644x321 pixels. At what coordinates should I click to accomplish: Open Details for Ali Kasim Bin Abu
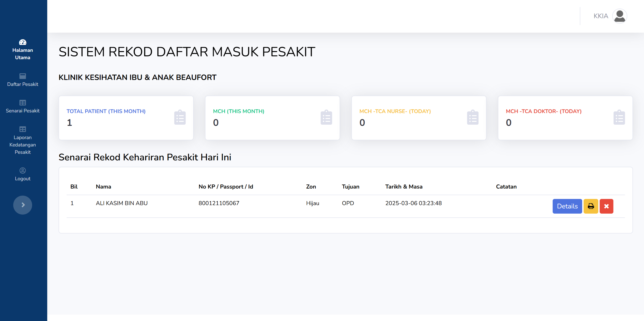click(x=567, y=206)
